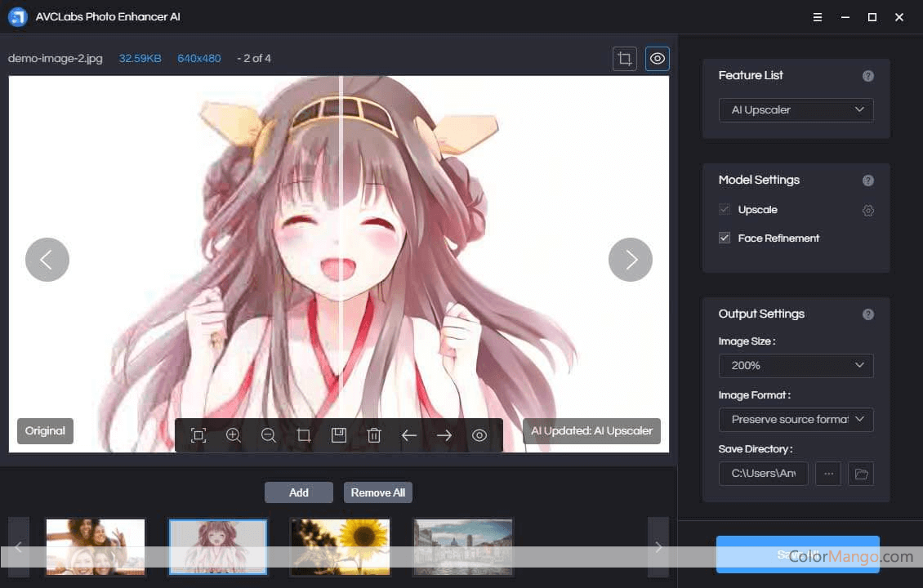Click the Remove All button
The width and height of the screenshot is (923, 588).
coord(377,492)
